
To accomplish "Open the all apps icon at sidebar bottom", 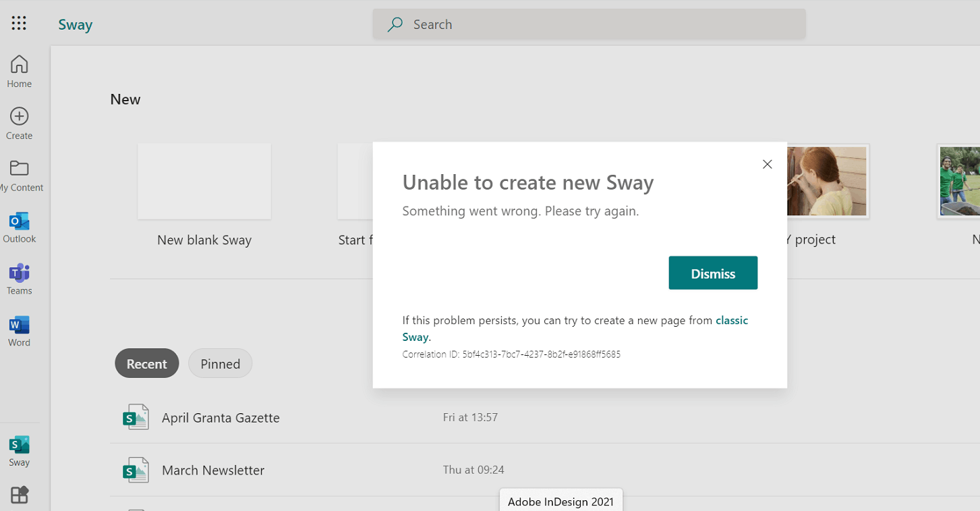I will 19,495.
